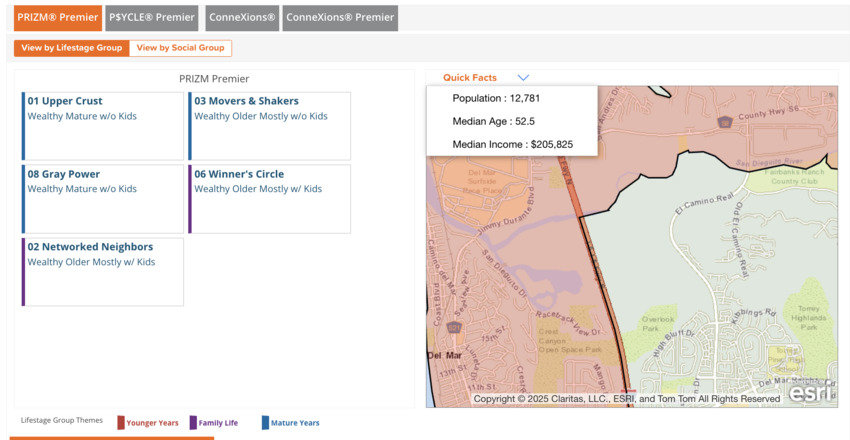Choose View by Lifestage Group
Viewport: 850px width, 440px height.
click(x=72, y=48)
